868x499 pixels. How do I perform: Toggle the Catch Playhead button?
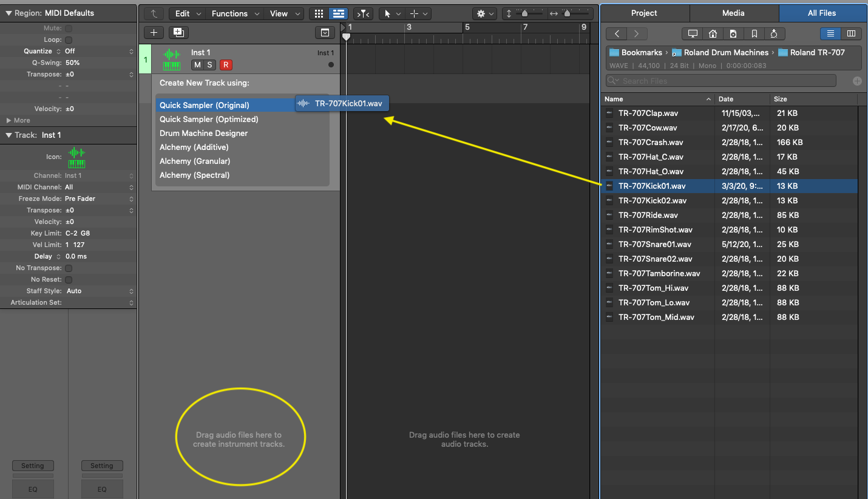pyautogui.click(x=363, y=13)
